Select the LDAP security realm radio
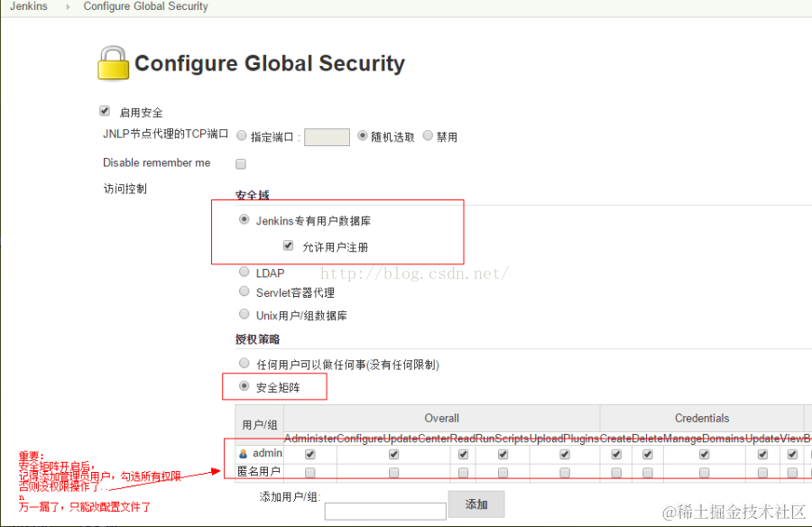Viewport: 812px width, 527px height. pos(244,272)
